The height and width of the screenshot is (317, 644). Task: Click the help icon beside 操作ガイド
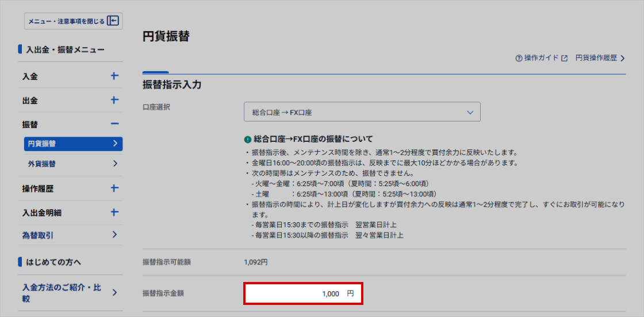pyautogui.click(x=519, y=59)
